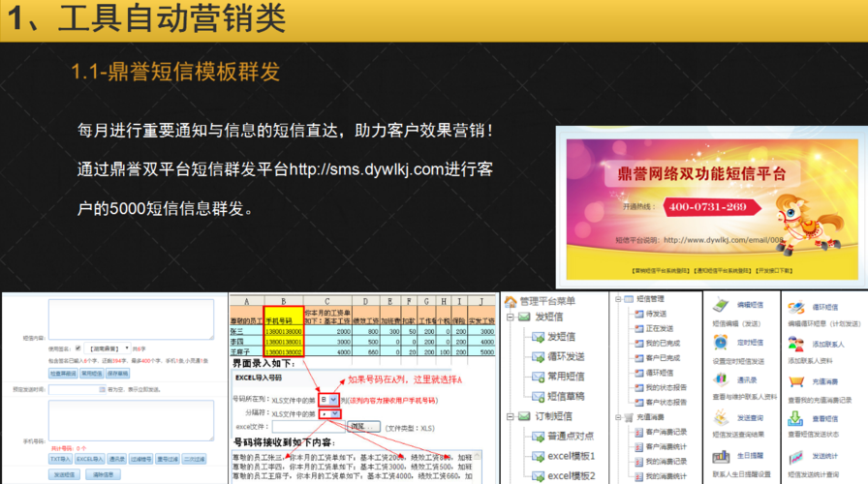This screenshot has height=484, width=868.
Task: Select 我的已完成 in 短信管理 tree
Action: click(x=663, y=343)
